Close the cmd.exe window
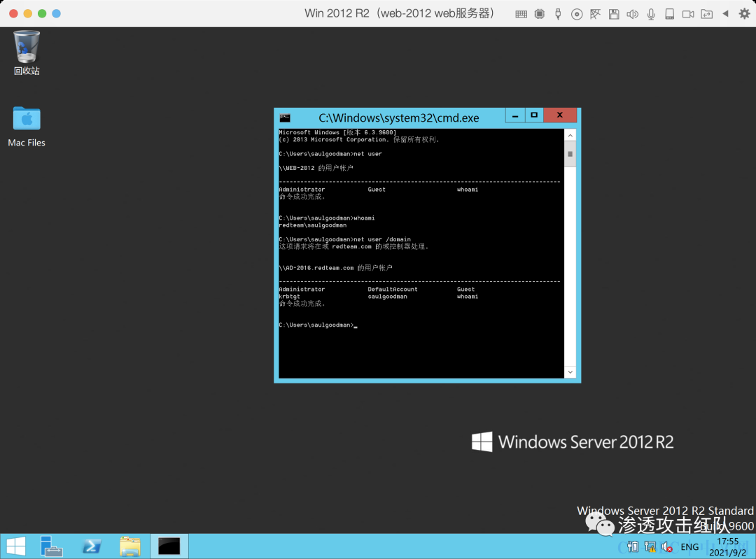Viewport: 756px width, 559px height. tap(560, 115)
